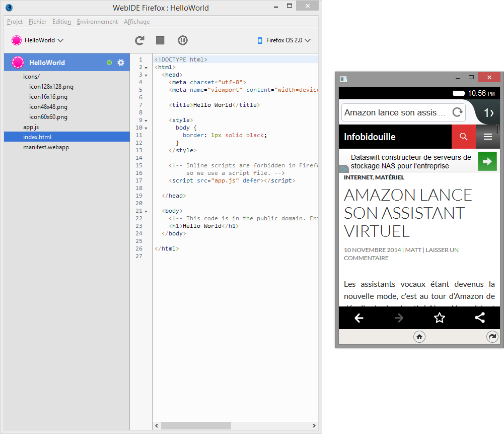Select the HelloWorld project header row
This screenshot has width=504, height=434.
coord(67,63)
